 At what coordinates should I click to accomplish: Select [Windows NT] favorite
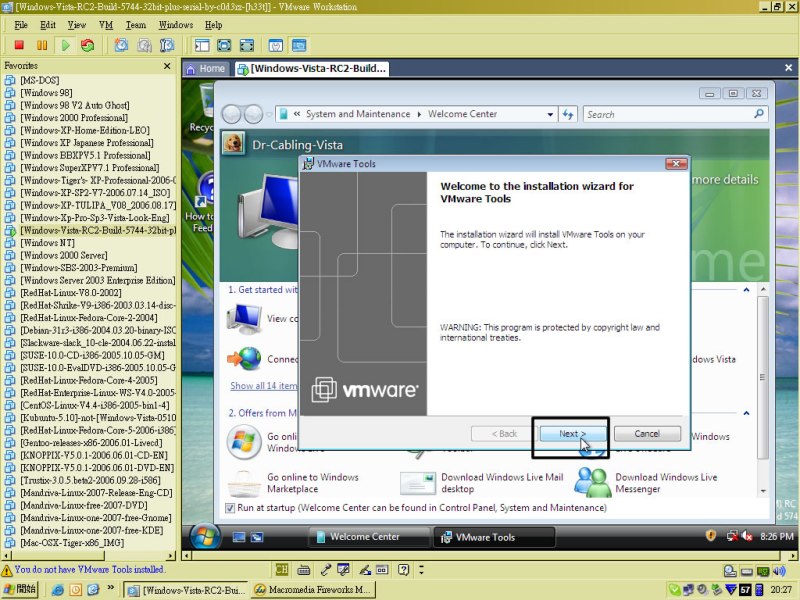(47, 243)
